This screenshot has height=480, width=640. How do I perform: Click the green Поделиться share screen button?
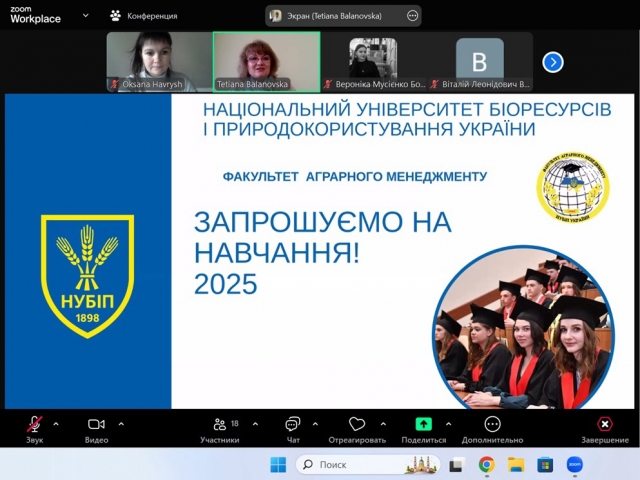point(424,430)
